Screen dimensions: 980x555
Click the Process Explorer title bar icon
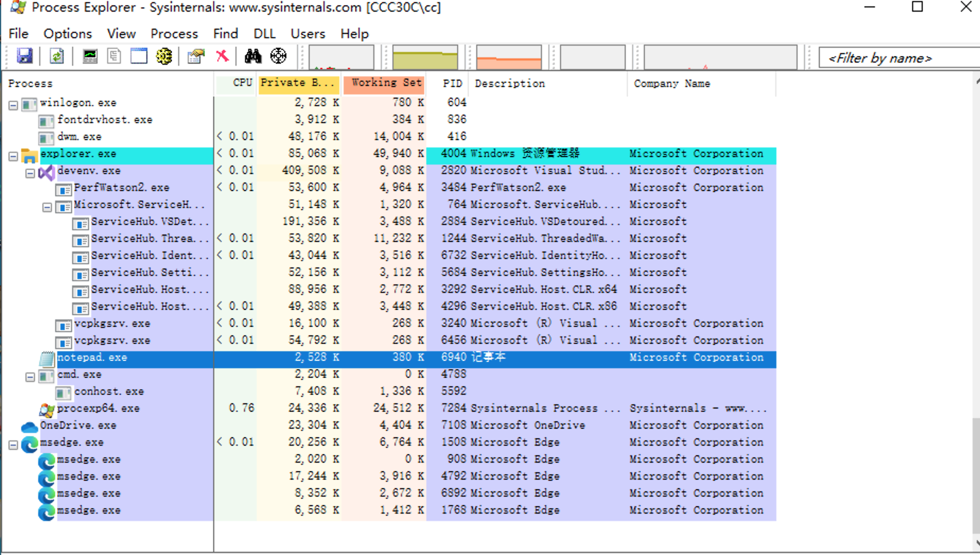click(x=18, y=7)
